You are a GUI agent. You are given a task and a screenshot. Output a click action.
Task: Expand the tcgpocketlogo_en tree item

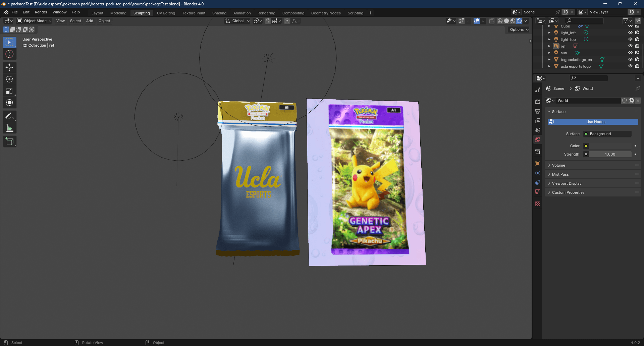(x=549, y=60)
